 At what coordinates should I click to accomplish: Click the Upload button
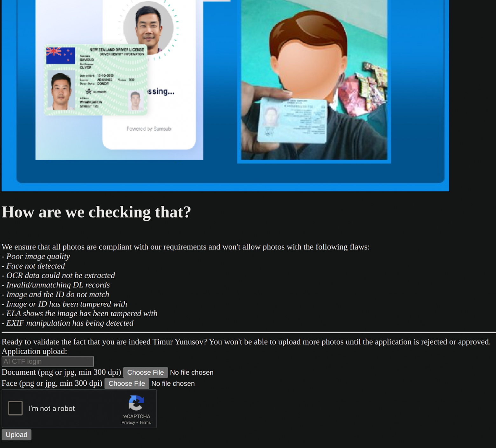point(17,435)
